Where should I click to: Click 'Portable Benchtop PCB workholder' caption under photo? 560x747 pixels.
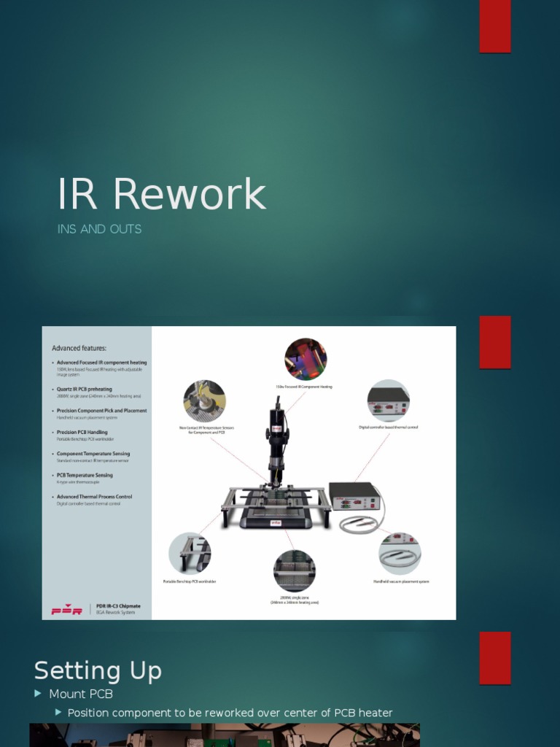(x=190, y=581)
